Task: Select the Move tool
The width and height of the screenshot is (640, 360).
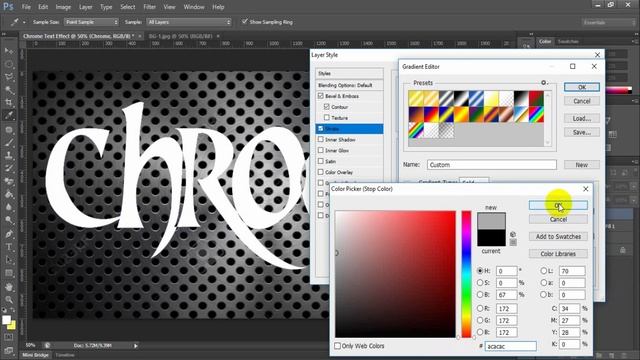Action: [9, 51]
